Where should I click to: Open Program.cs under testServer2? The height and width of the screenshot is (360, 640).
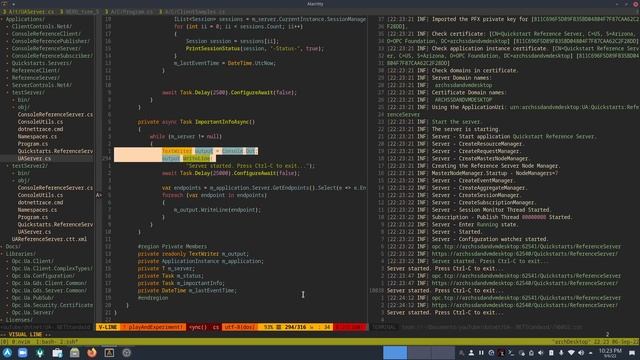33,217
